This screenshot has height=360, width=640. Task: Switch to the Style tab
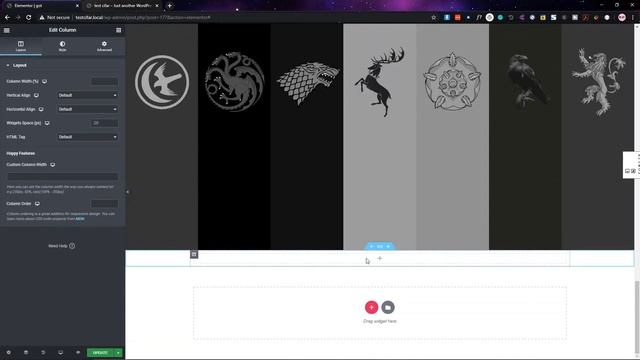(62, 46)
